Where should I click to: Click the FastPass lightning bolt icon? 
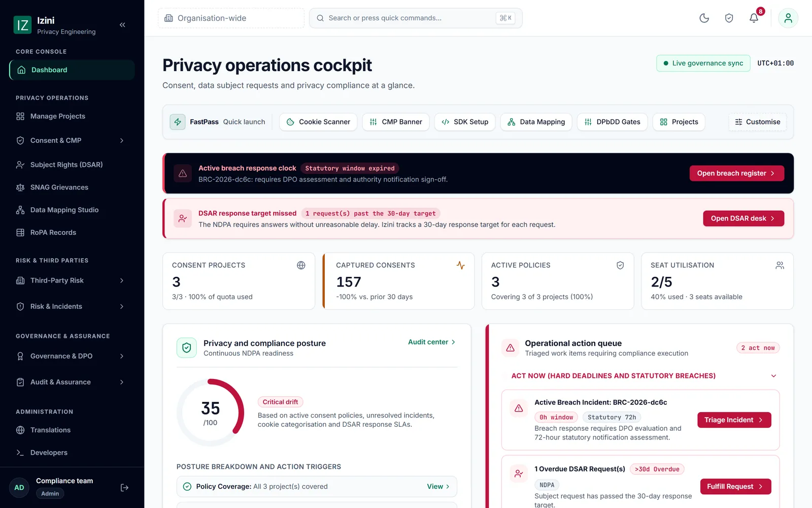tap(178, 122)
